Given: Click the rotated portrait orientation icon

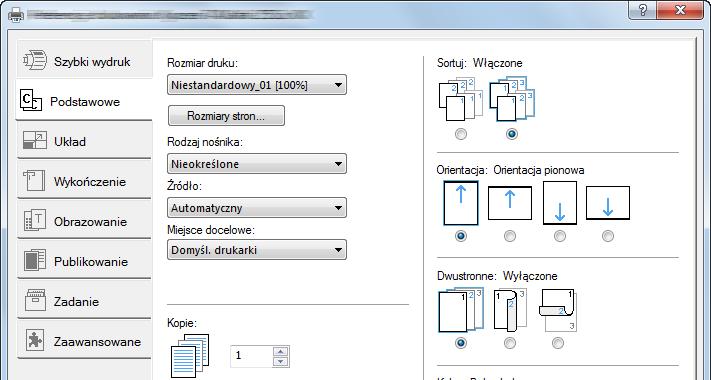Looking at the screenshot, I should pos(560,203).
